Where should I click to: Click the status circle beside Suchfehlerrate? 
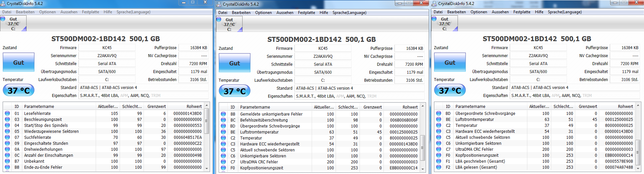tap(7, 137)
